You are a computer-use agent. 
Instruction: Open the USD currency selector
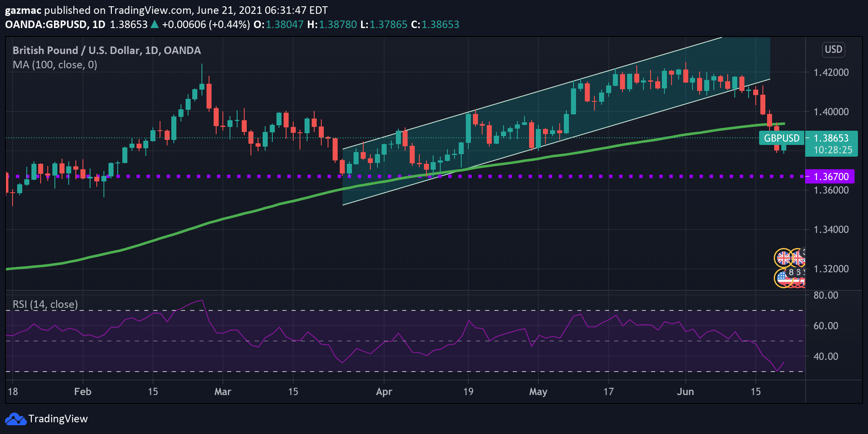[x=833, y=49]
